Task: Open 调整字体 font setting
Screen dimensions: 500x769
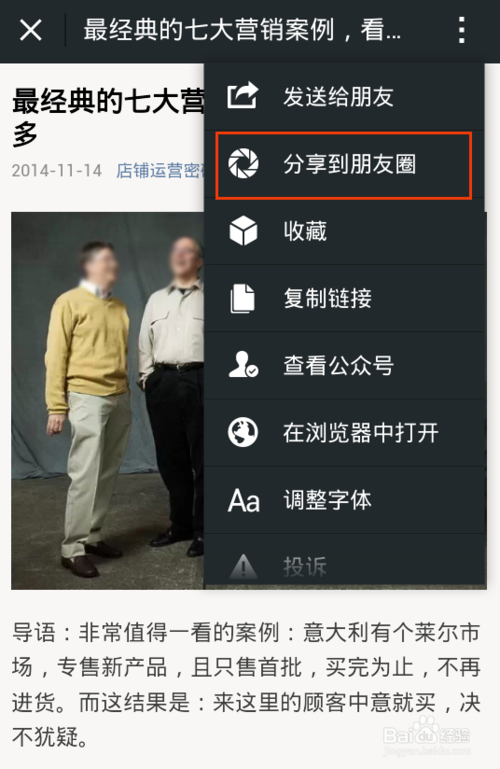Action: tap(345, 500)
